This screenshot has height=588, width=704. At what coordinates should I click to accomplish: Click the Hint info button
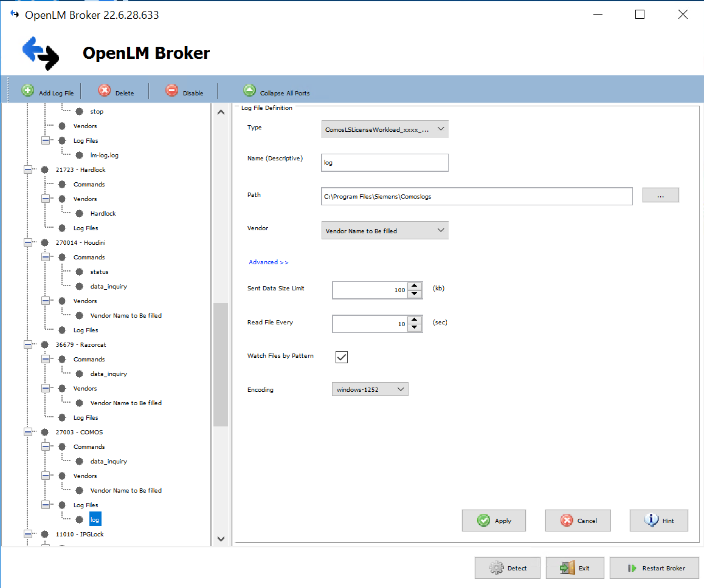658,521
